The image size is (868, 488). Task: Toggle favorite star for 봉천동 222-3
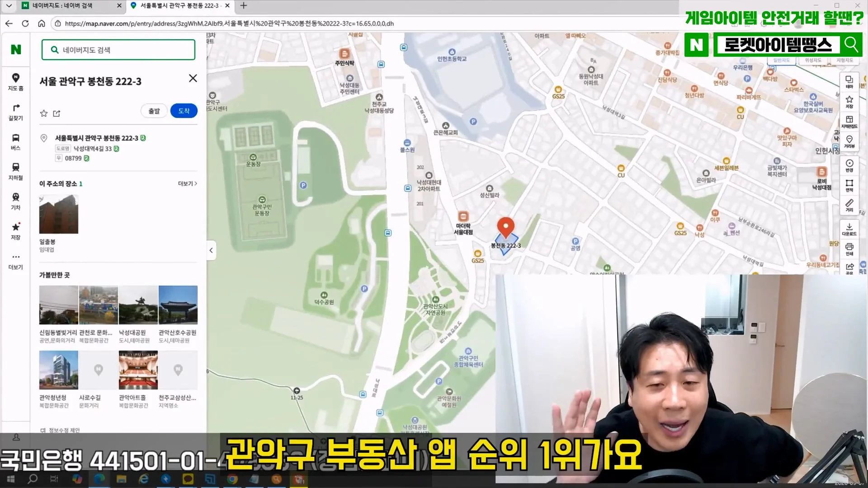click(x=44, y=113)
